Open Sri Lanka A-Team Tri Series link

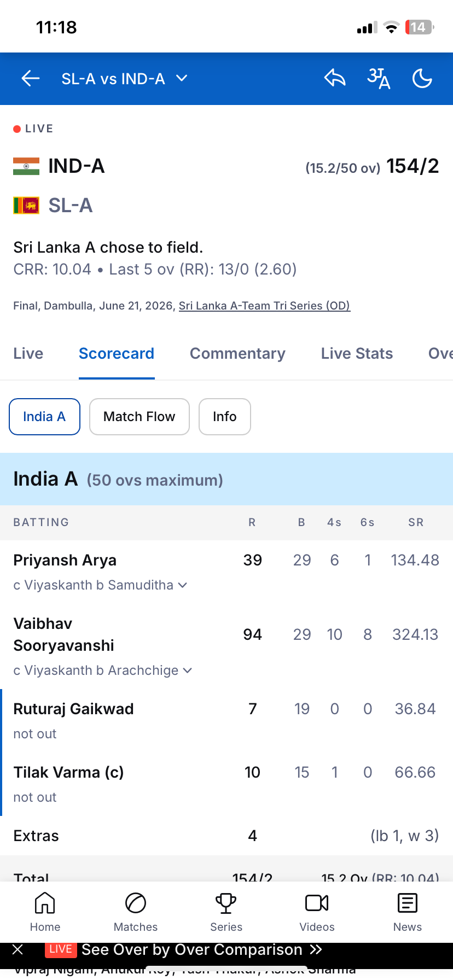[264, 306]
